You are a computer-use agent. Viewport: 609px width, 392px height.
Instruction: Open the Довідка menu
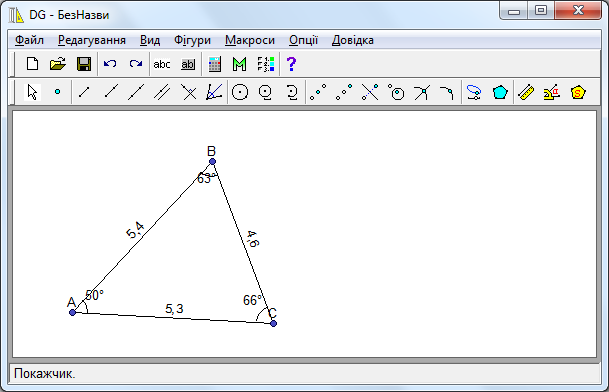point(353,40)
